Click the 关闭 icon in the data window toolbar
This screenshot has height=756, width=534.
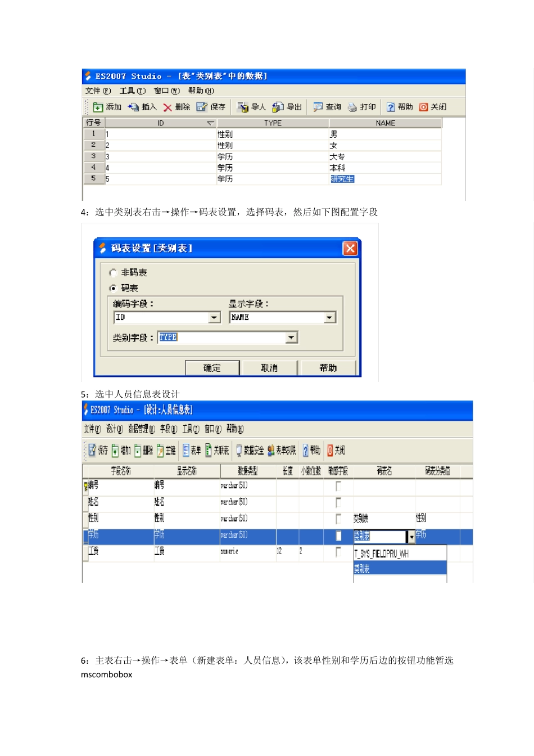click(424, 107)
